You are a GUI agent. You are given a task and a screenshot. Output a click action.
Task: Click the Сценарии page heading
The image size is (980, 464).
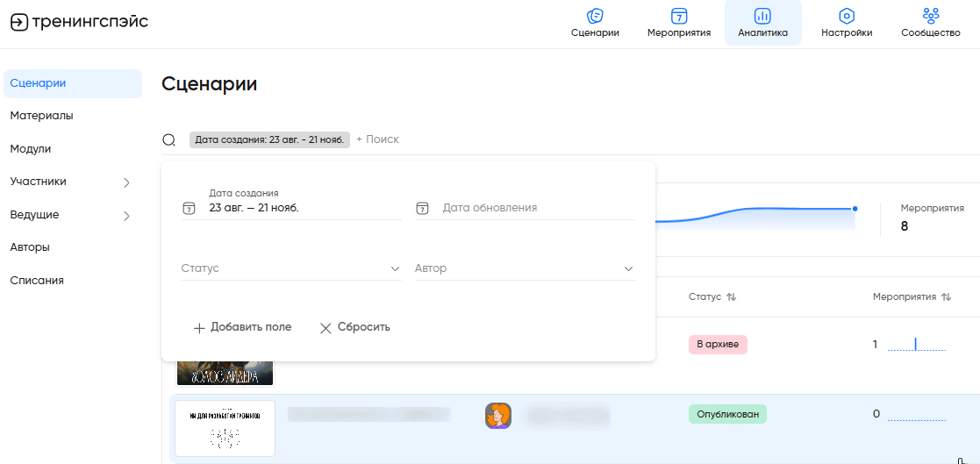(x=210, y=84)
